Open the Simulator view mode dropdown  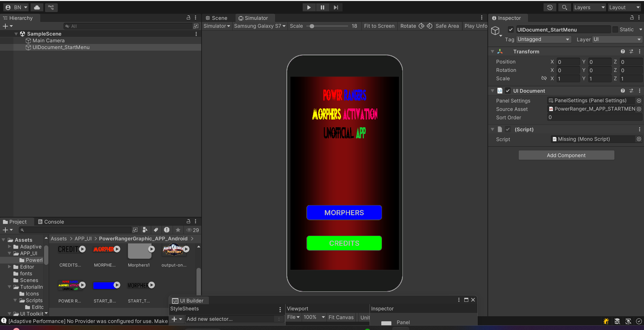(x=217, y=26)
